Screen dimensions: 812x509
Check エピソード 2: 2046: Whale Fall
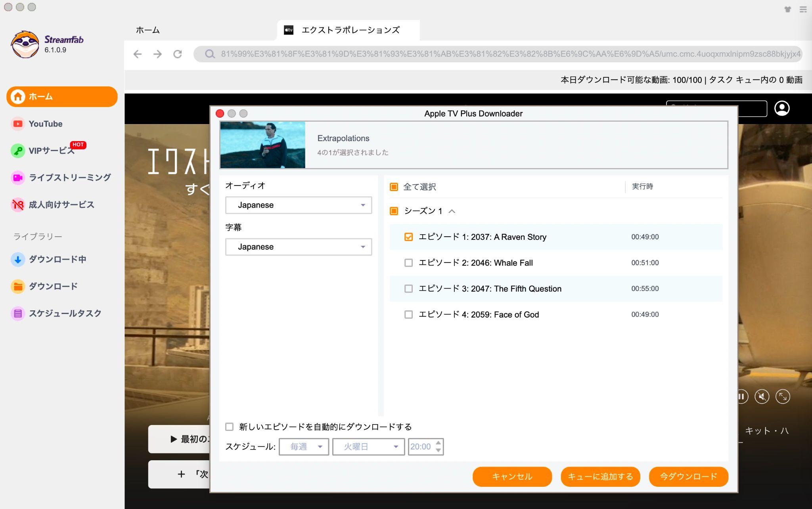coord(408,263)
